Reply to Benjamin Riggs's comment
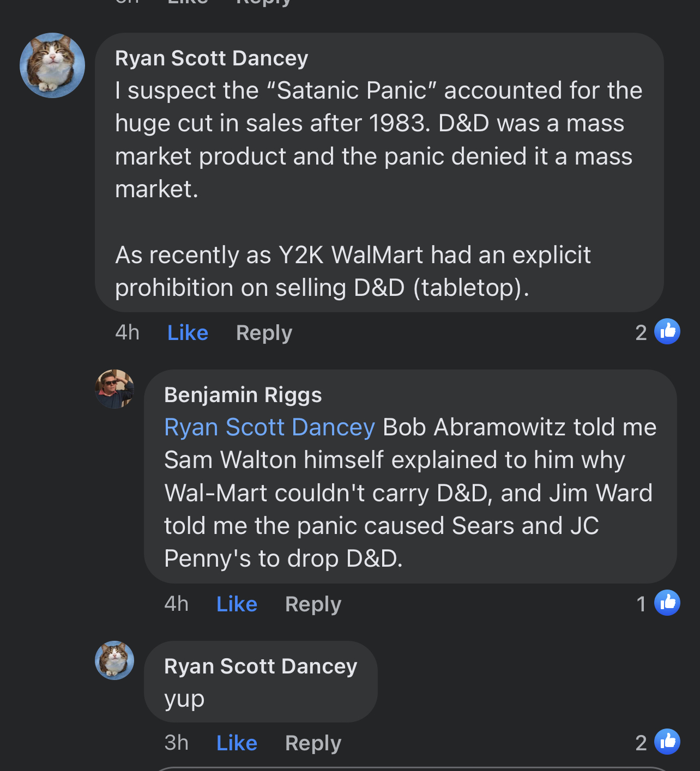Image resolution: width=700 pixels, height=771 pixels. [313, 604]
